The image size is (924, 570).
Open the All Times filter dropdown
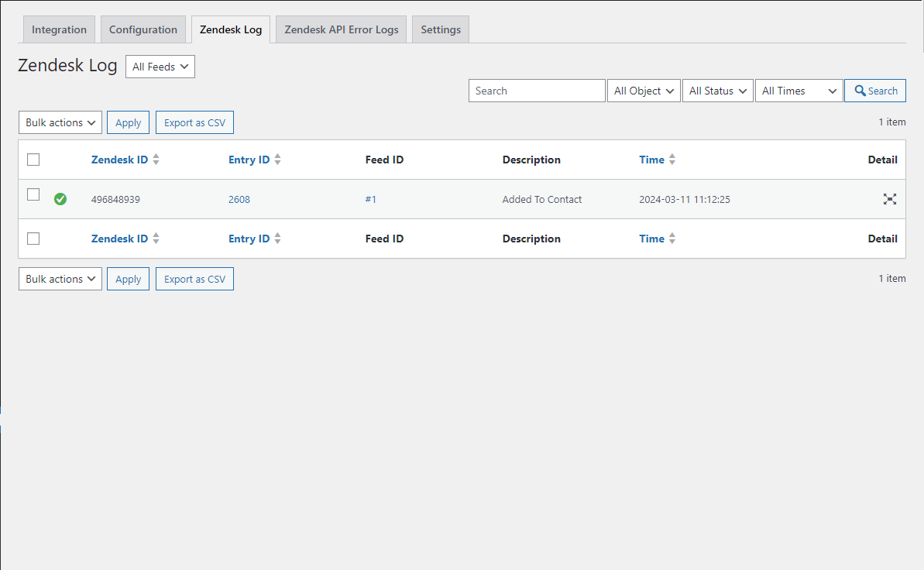(x=799, y=91)
